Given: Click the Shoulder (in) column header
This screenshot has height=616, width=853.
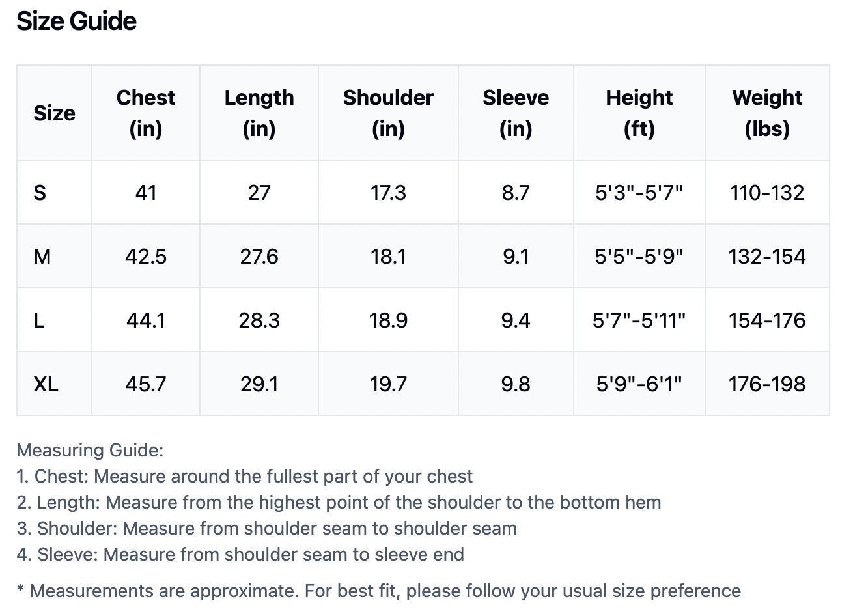Looking at the screenshot, I should click(388, 113).
